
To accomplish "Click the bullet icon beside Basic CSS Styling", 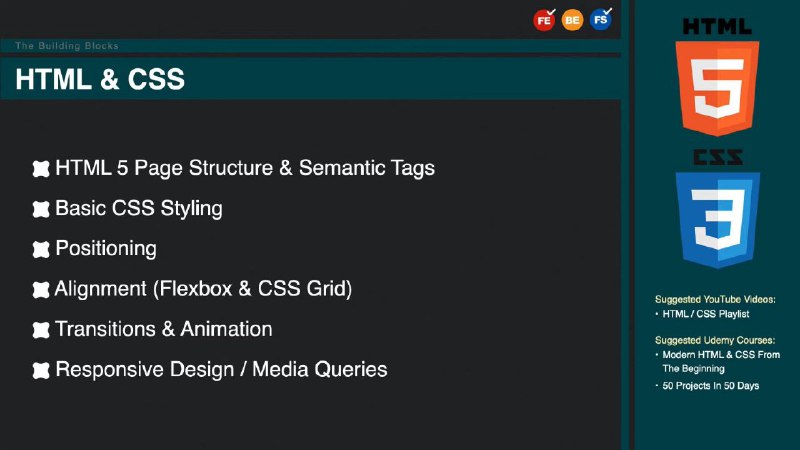I will 41,209.
